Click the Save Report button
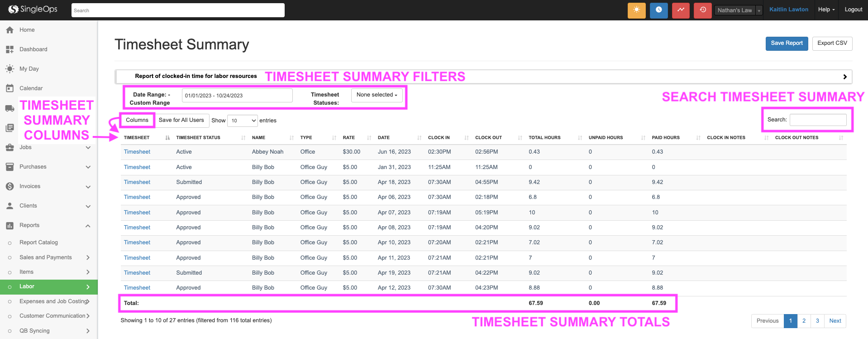Viewport: 868px width, 339px height. [787, 44]
